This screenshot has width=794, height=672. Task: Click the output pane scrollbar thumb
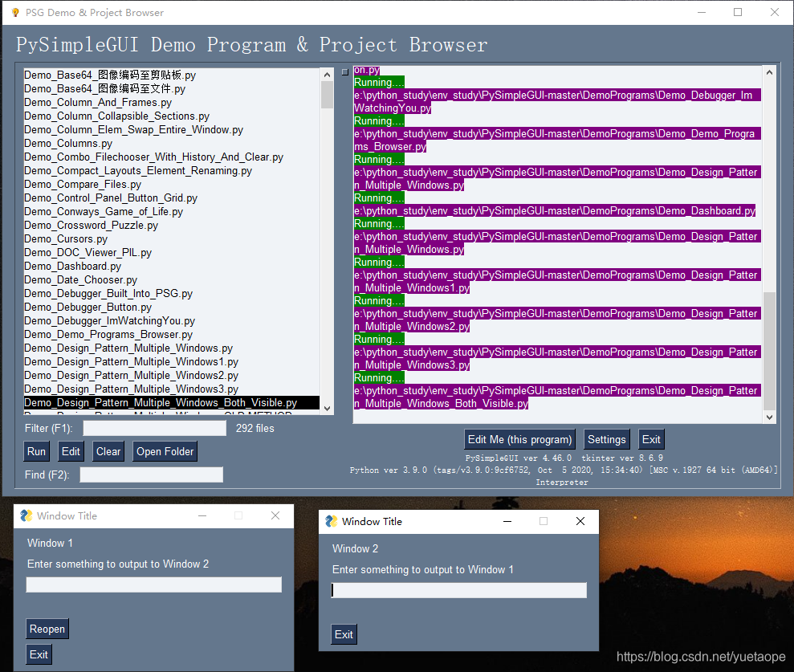769,350
